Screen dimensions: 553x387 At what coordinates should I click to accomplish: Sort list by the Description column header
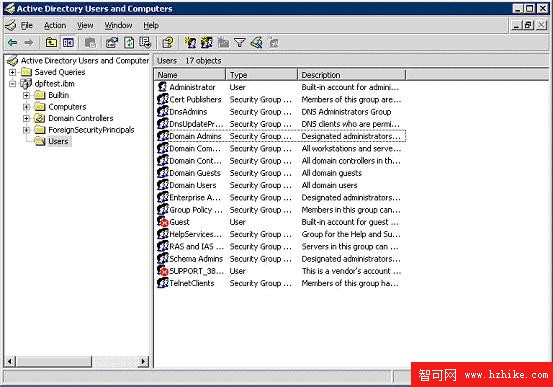[352, 75]
